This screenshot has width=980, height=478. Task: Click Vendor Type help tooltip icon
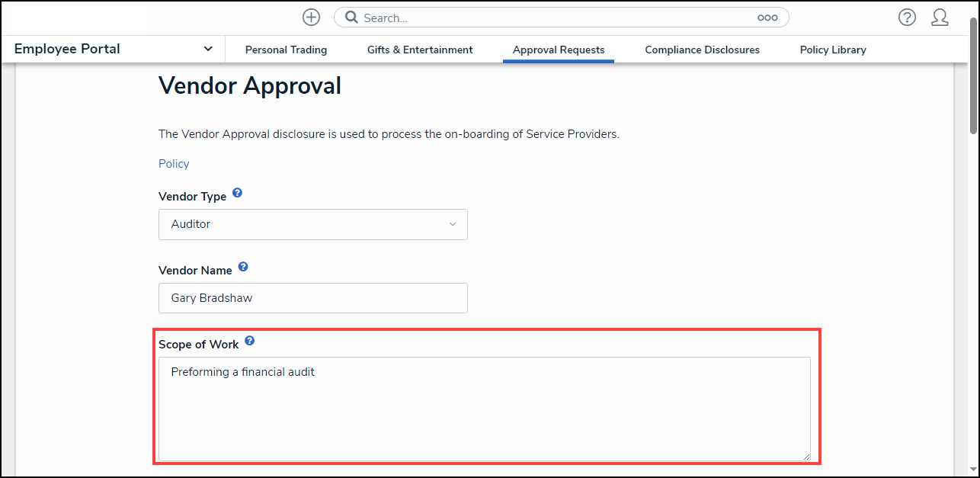pyautogui.click(x=237, y=194)
